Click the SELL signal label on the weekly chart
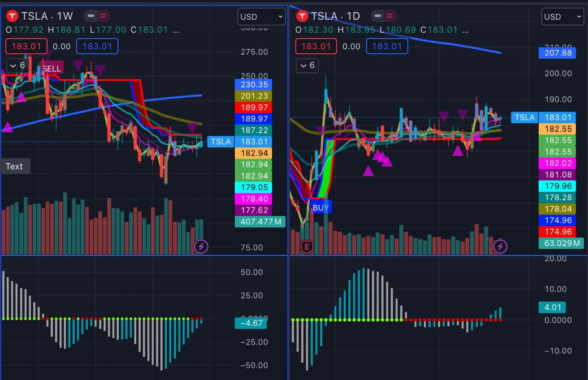The width and height of the screenshot is (588, 380). pos(52,69)
